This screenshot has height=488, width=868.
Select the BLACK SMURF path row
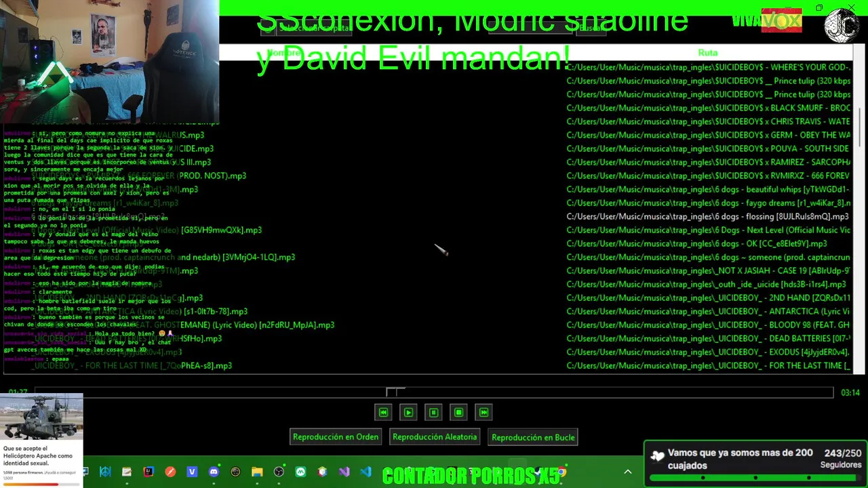coord(708,108)
